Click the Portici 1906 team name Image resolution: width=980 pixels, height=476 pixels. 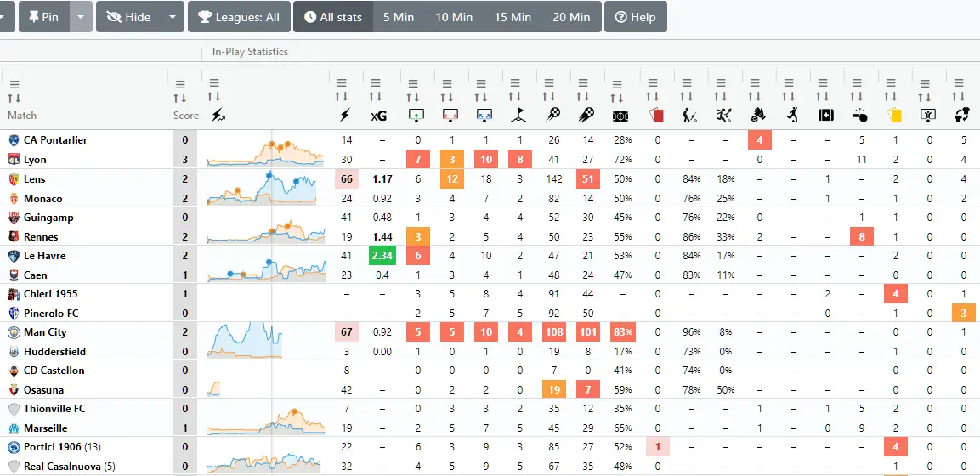click(x=54, y=447)
